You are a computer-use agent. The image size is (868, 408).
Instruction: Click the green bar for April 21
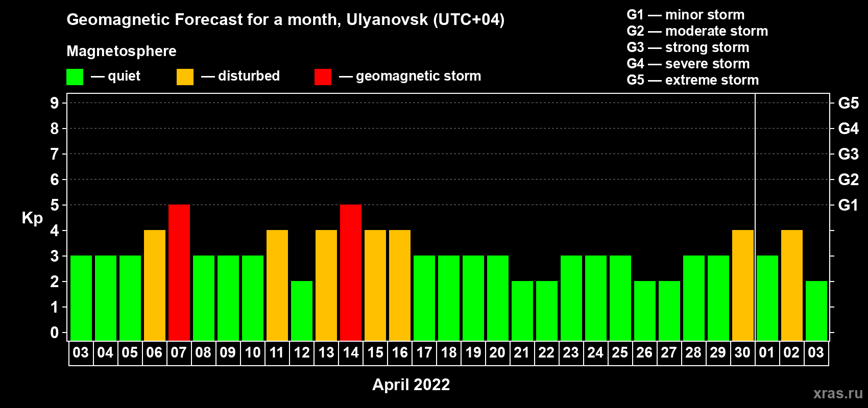coord(522,311)
